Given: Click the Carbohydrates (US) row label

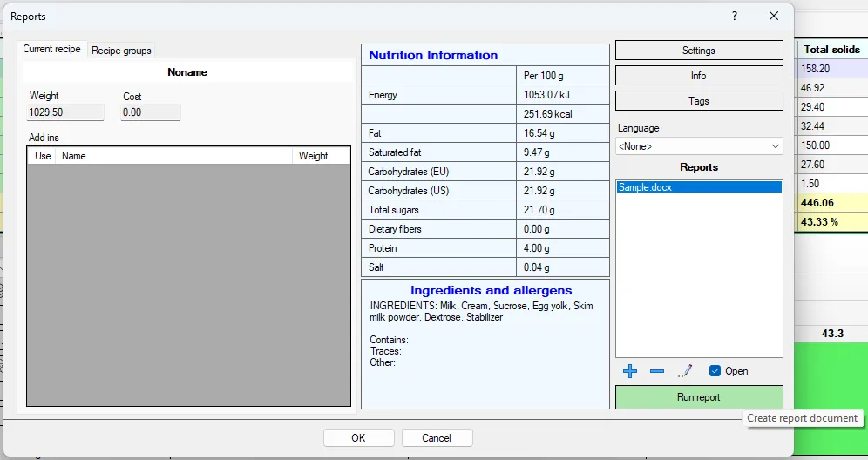Looking at the screenshot, I should (409, 191).
